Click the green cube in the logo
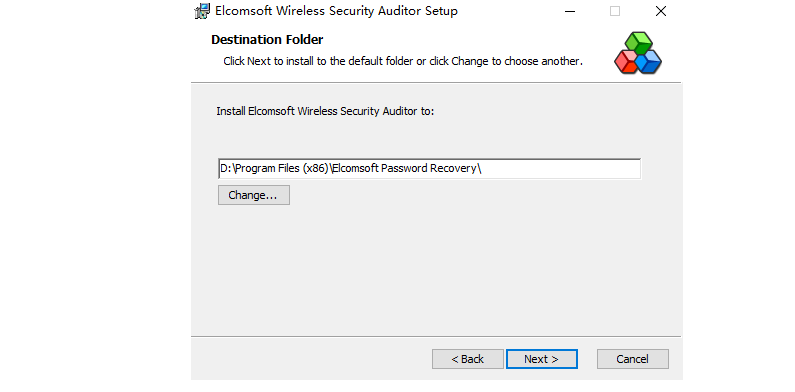 638,42
